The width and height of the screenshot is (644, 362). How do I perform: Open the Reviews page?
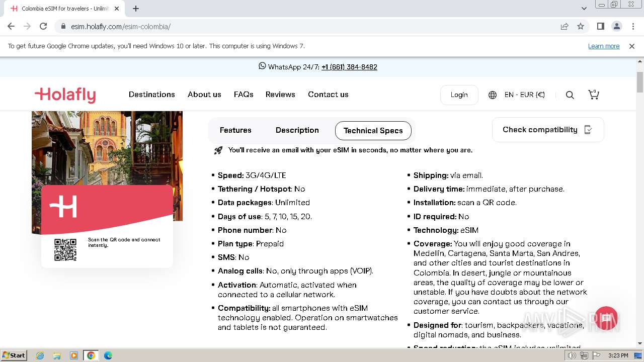tap(280, 95)
